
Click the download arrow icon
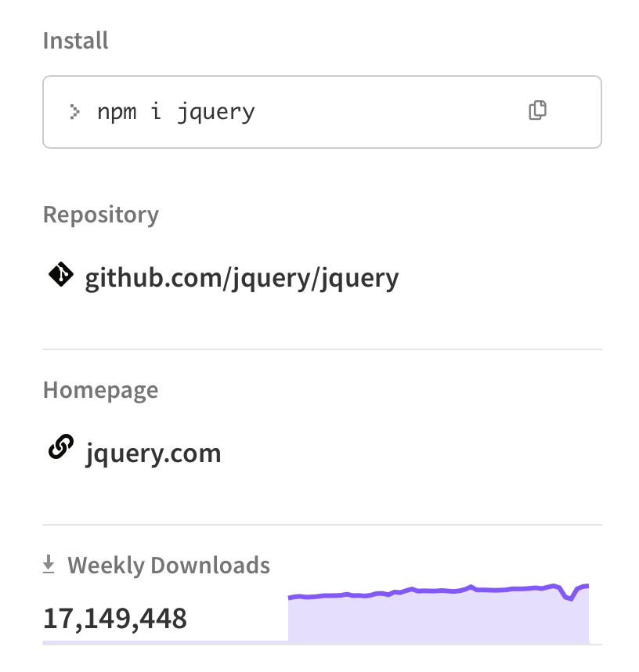click(49, 564)
